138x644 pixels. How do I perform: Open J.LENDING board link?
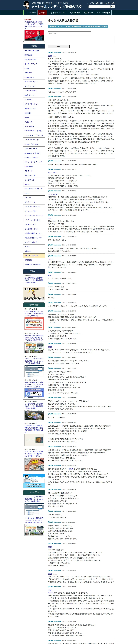coord(34,166)
